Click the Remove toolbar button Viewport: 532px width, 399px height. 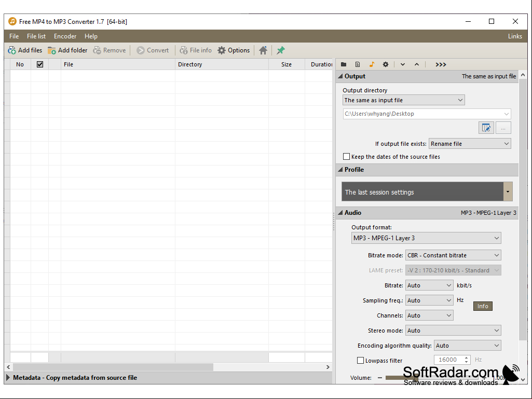[x=109, y=50]
